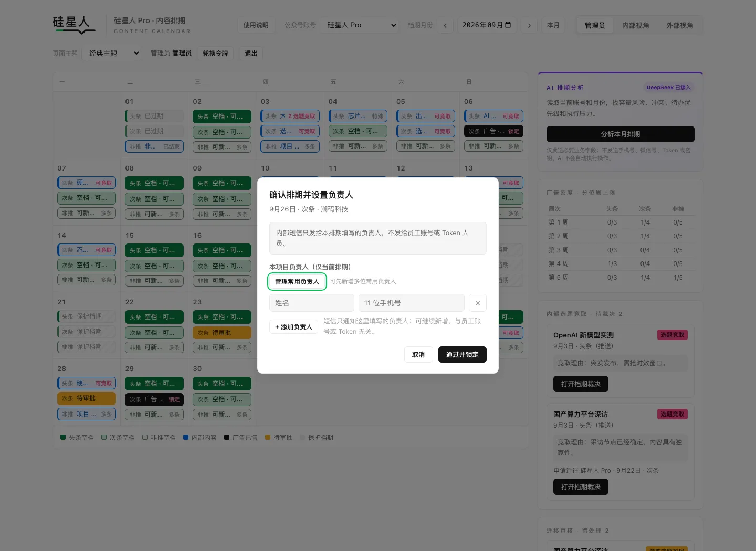Focus the 11 位手机号 input field
Screen dimensions: 756x551
[412, 303]
